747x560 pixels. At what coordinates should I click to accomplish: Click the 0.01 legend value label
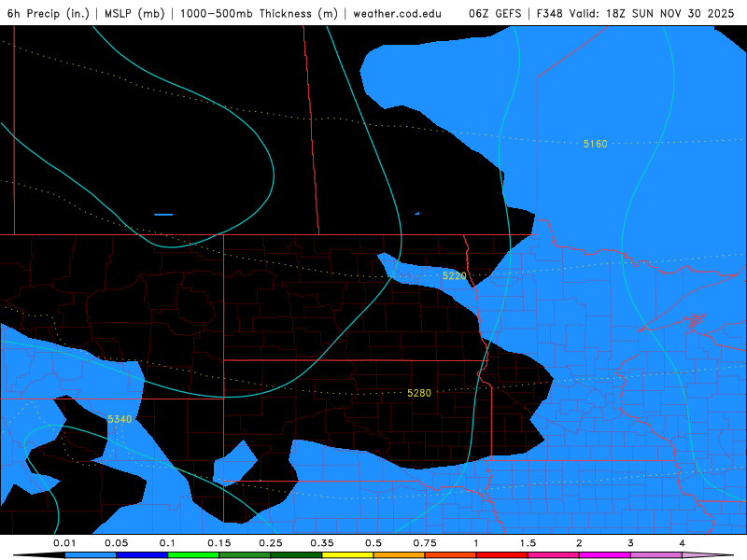click(64, 543)
